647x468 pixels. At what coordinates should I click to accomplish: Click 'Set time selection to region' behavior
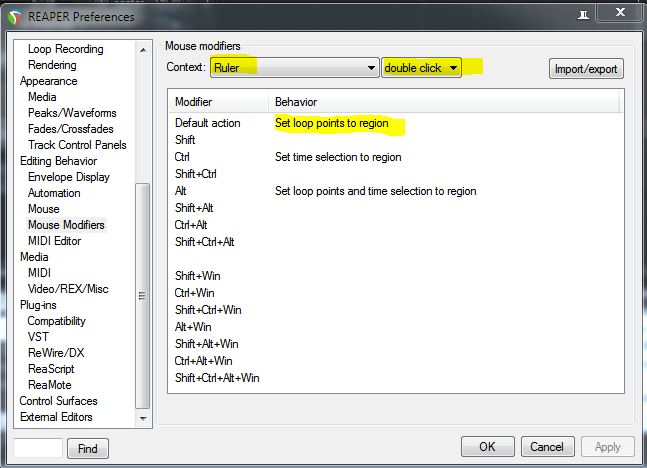pyautogui.click(x=338, y=157)
